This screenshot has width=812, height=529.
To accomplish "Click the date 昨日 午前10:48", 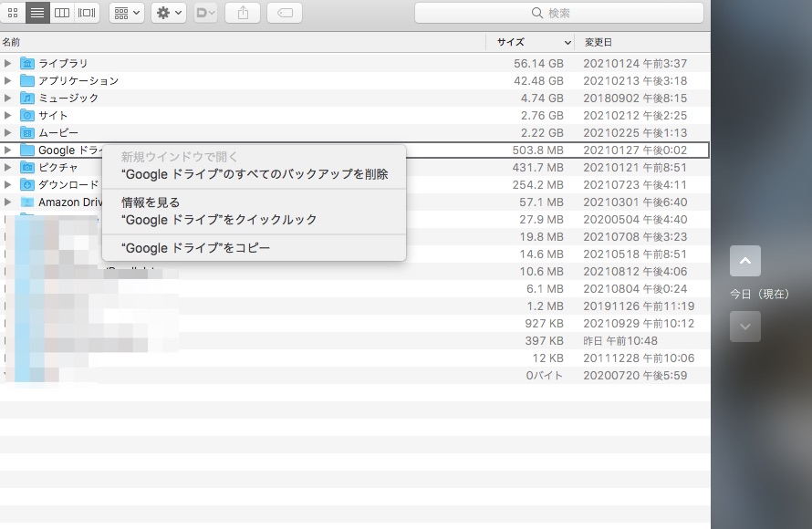I will coord(620,340).
